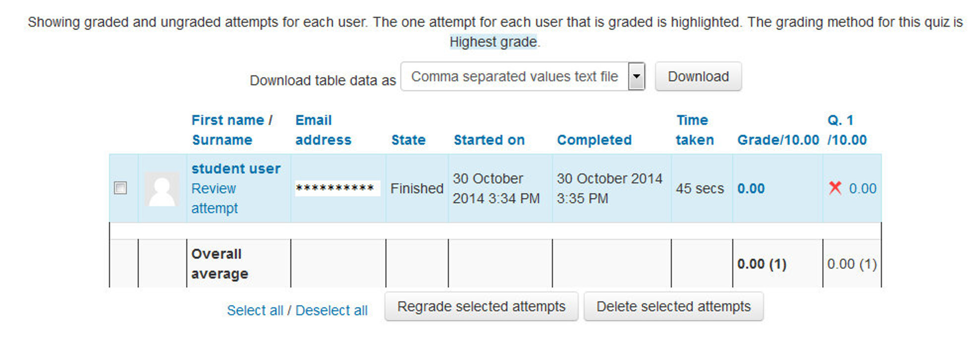Sort table by State column
Viewport: 980px width, 341px height.
click(x=408, y=140)
